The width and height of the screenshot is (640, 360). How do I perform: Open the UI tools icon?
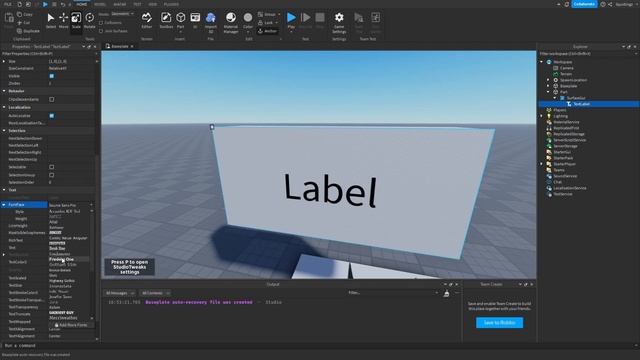click(x=195, y=20)
